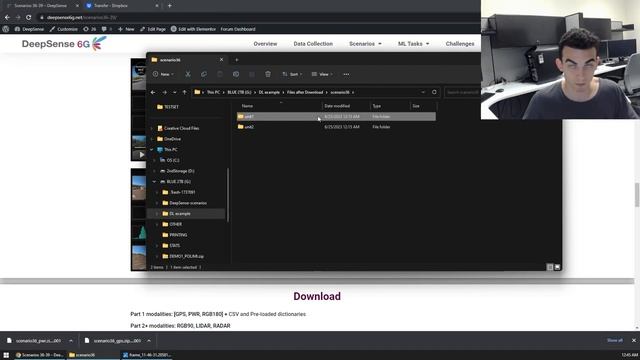Switch to Explorer's large thumbnails view icon

click(x=557, y=267)
